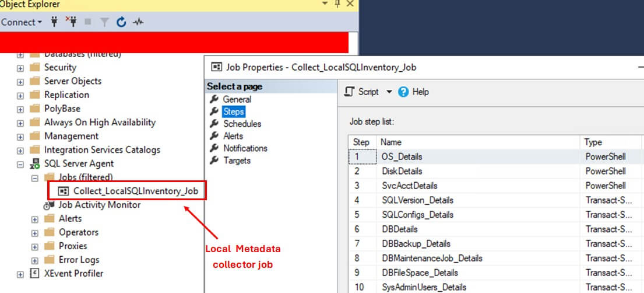The height and width of the screenshot is (293, 644).
Task: Click the Script button in Job Properties
Action: click(x=361, y=92)
